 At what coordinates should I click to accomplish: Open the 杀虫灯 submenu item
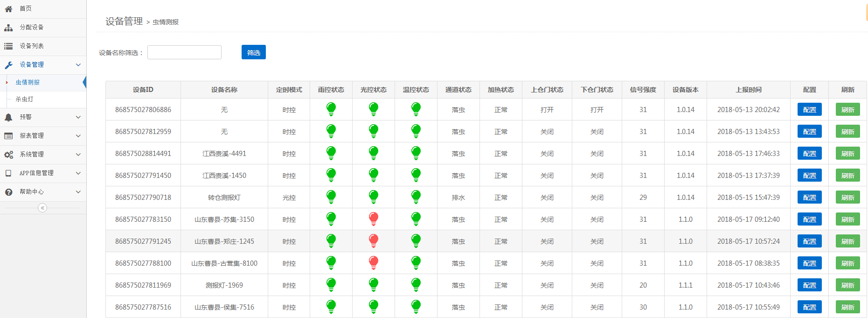(x=24, y=99)
